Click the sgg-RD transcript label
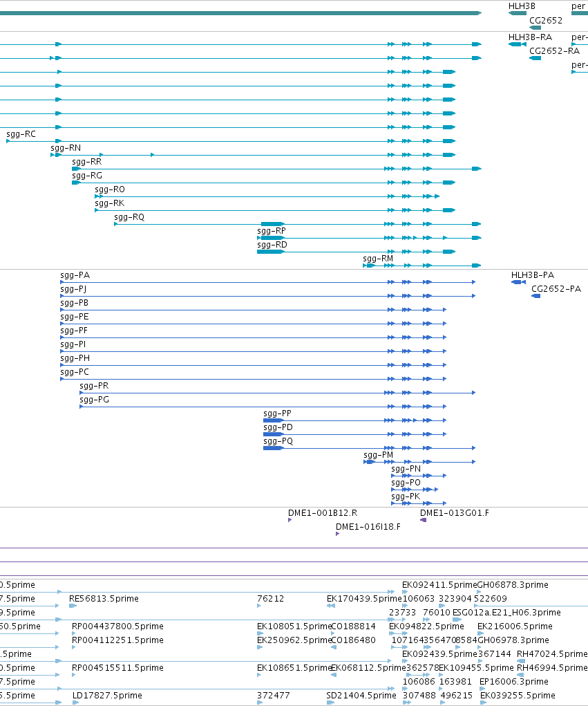The height and width of the screenshot is (706, 588). pyautogui.click(x=272, y=245)
